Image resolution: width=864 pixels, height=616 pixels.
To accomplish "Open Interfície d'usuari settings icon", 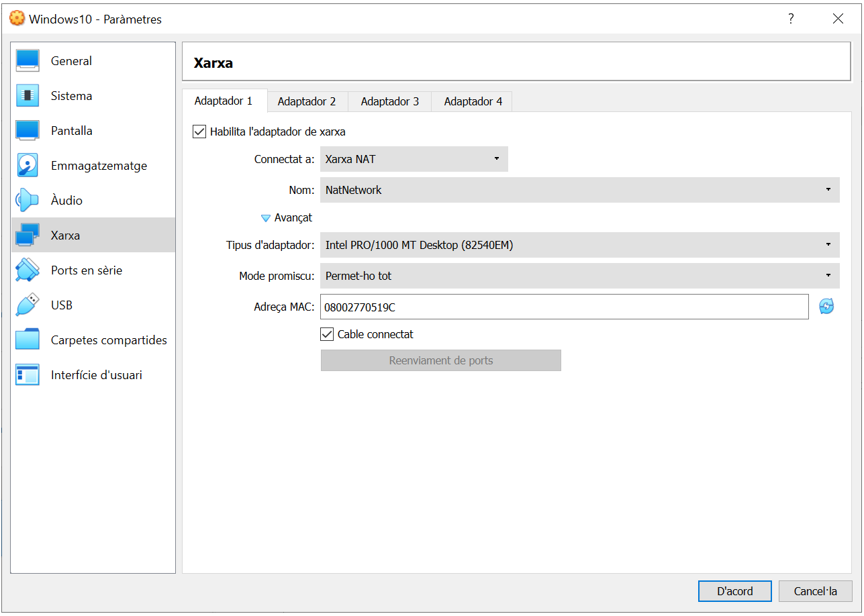I will tap(28, 375).
